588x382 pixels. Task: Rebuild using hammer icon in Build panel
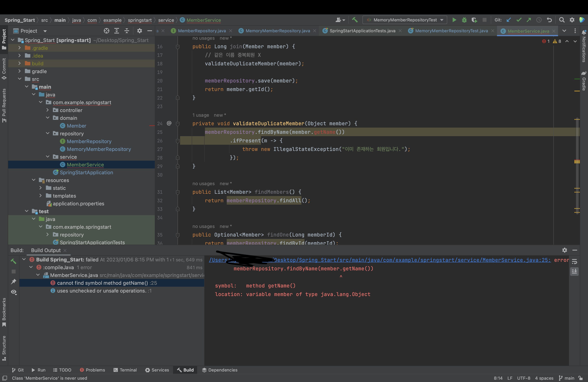(14, 261)
